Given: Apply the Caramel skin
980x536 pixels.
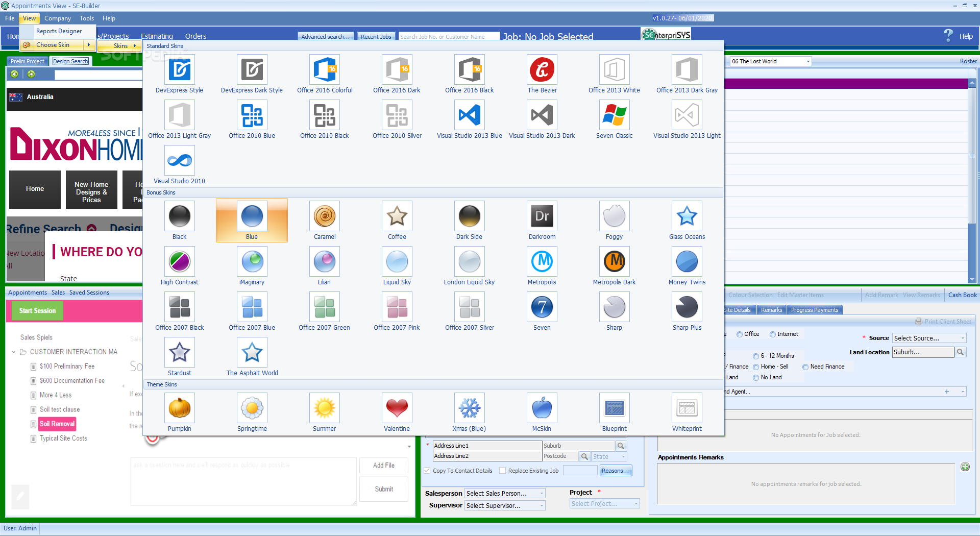Looking at the screenshot, I should click(x=325, y=216).
